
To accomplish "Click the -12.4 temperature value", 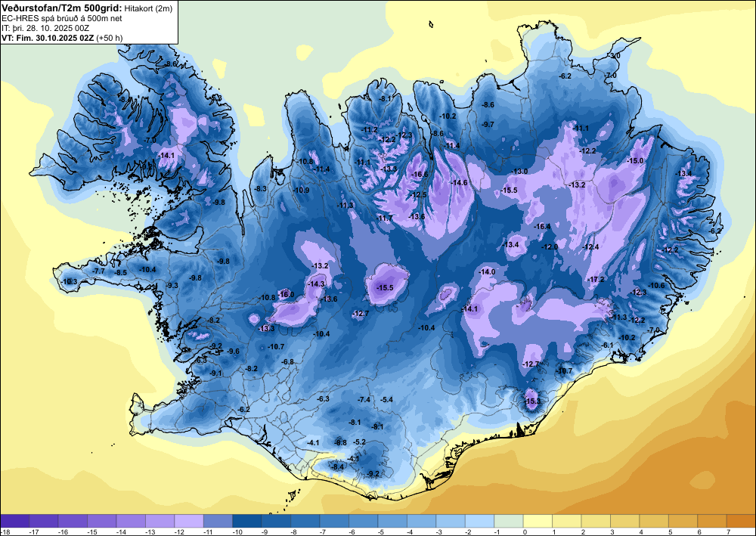I will point(590,246).
